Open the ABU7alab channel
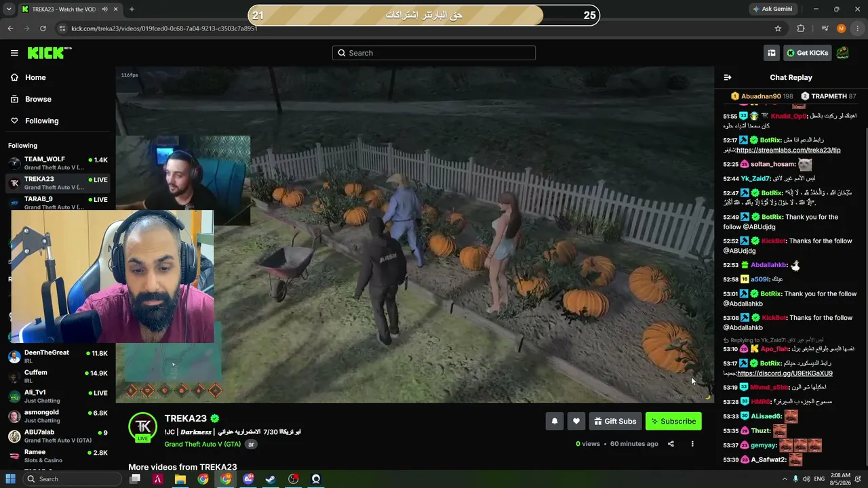 [58, 436]
